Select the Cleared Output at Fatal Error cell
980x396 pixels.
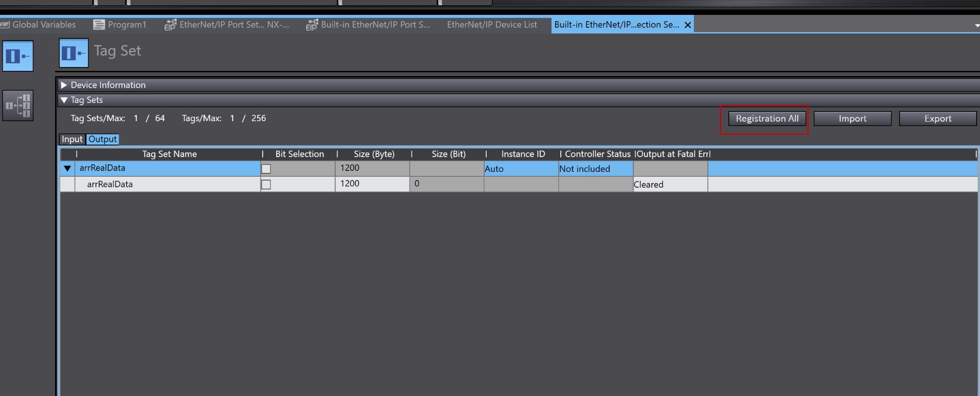tap(670, 184)
